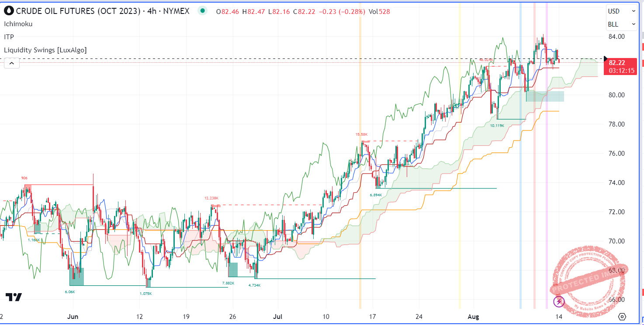Click the 10.119K liquidity swing label

point(497,125)
